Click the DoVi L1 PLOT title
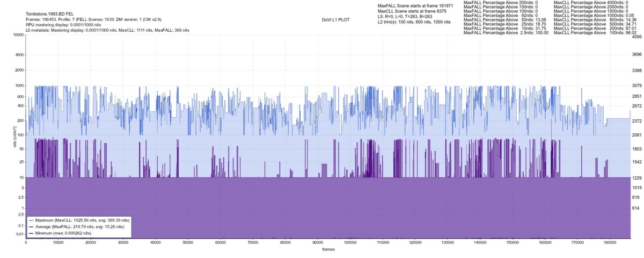Image resolution: width=644 pixels, height=258 pixels. (335, 20)
